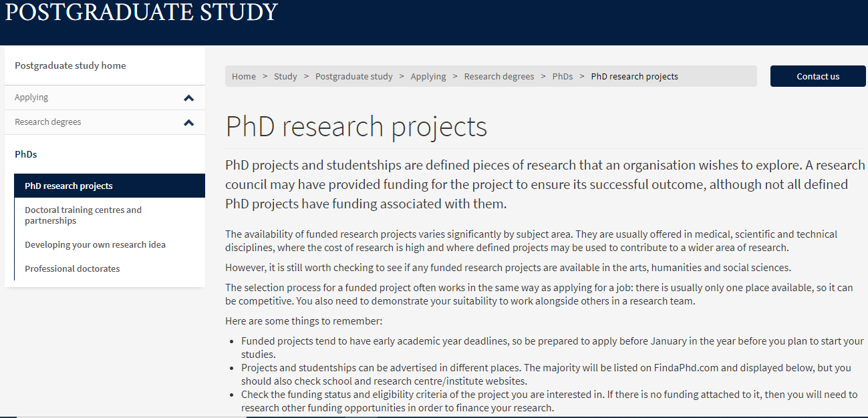Collapse the Applying section chevron
Viewport: 868px width, 418px height.
[x=189, y=98]
